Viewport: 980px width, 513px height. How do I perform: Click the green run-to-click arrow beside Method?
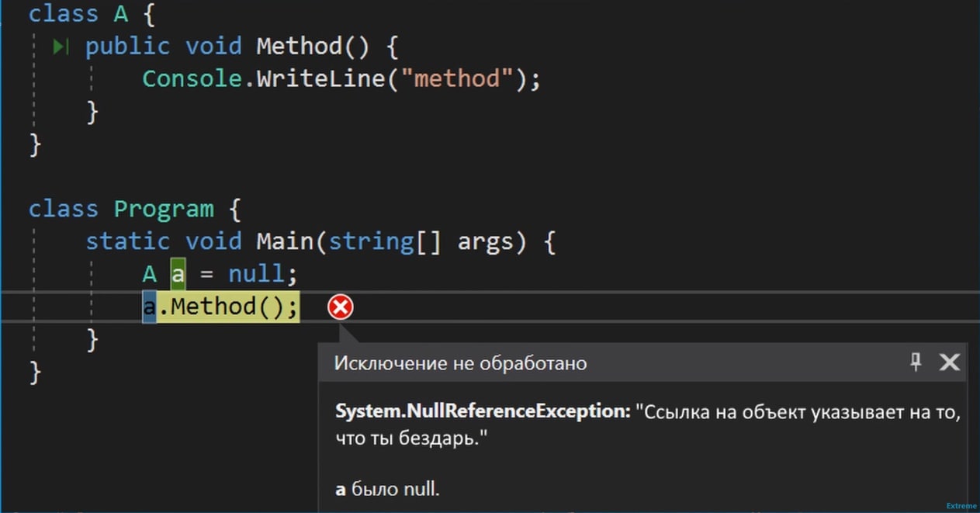coord(61,47)
